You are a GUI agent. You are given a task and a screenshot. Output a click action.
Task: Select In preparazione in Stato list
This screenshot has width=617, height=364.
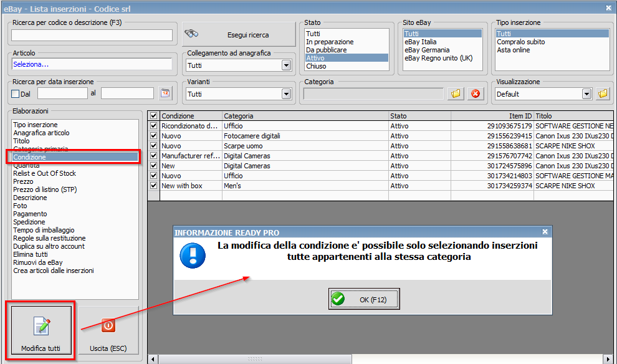[x=330, y=42]
